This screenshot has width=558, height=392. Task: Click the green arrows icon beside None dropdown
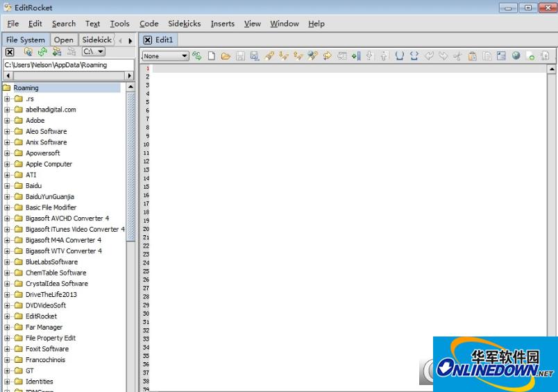pos(197,56)
